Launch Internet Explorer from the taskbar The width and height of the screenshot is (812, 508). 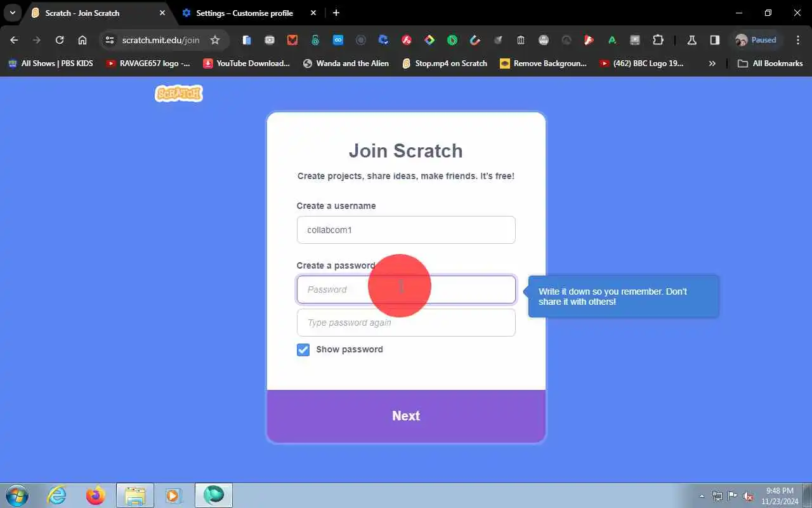point(57,495)
